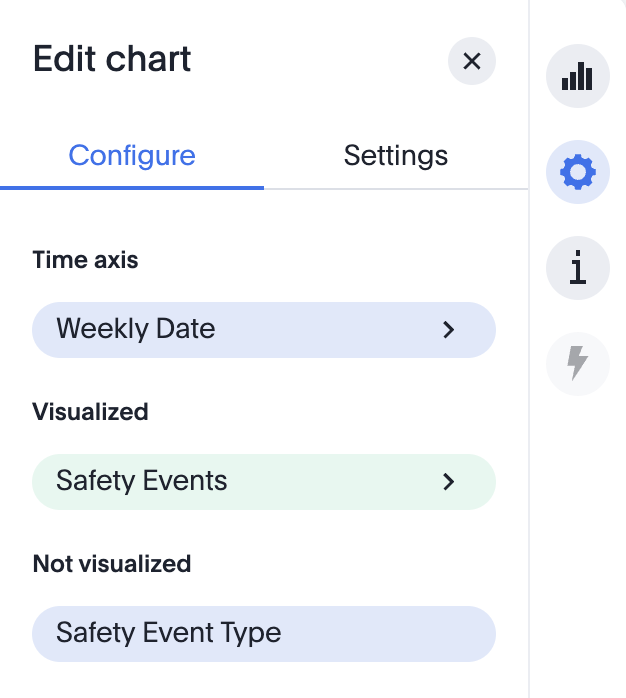The height and width of the screenshot is (698, 626).
Task: Select the Weekly Date column pill
Action: tap(136, 329)
